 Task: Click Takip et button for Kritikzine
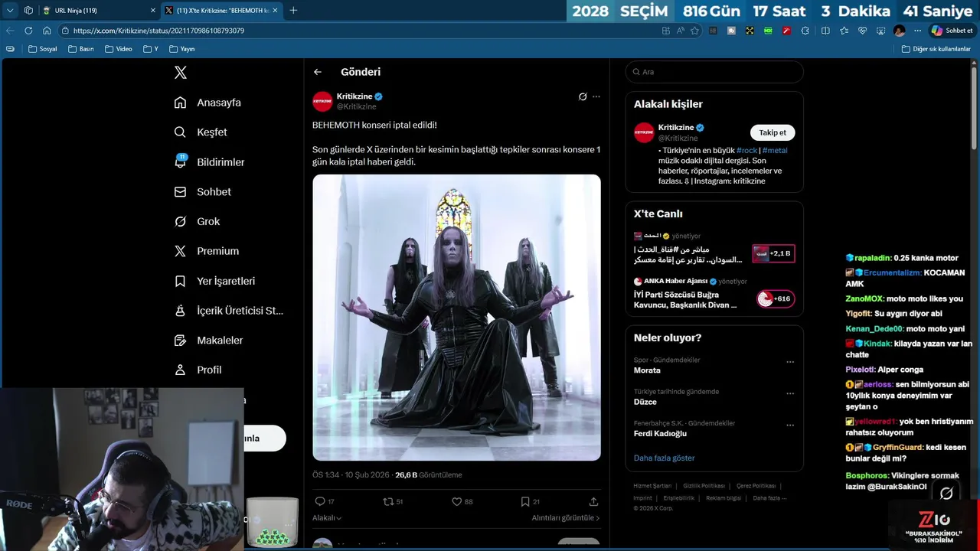click(773, 132)
